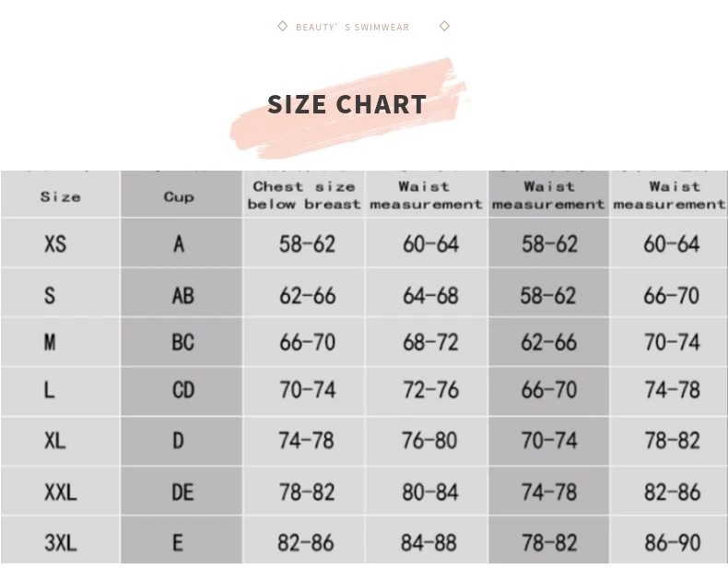Image resolution: width=728 pixels, height=569 pixels.
Task: Click the 86-90 measurement cell
Action: [x=672, y=542]
